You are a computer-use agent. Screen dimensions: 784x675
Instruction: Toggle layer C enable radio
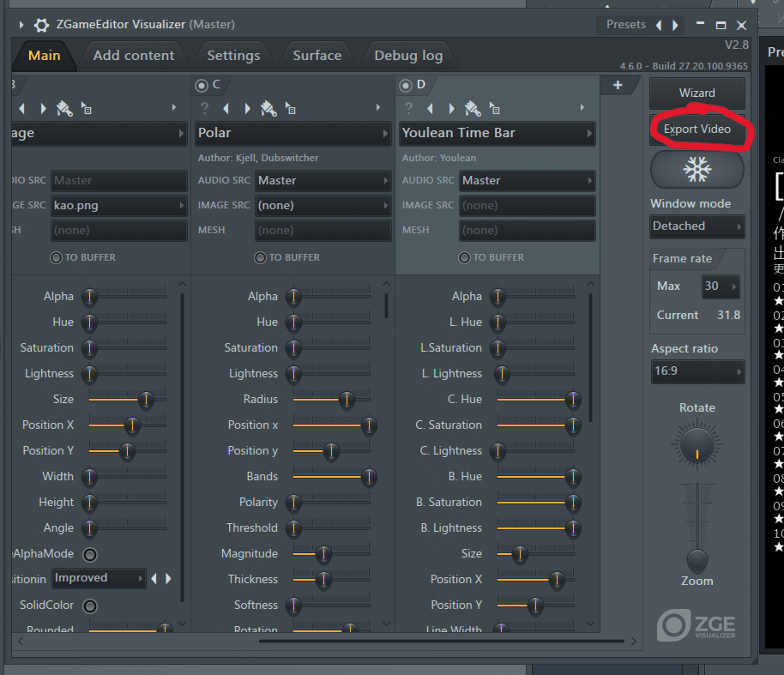(x=202, y=86)
